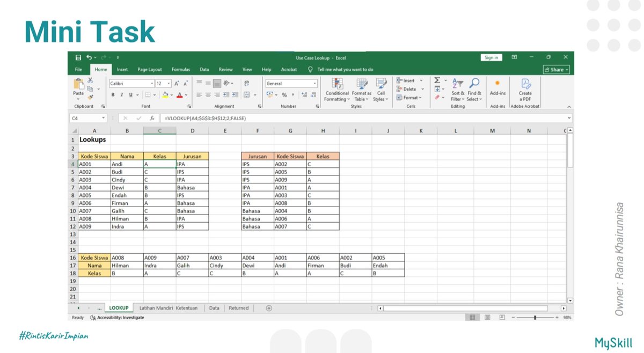Open the Calibri font name dropdown
This screenshot has height=353, width=644.
(x=152, y=84)
